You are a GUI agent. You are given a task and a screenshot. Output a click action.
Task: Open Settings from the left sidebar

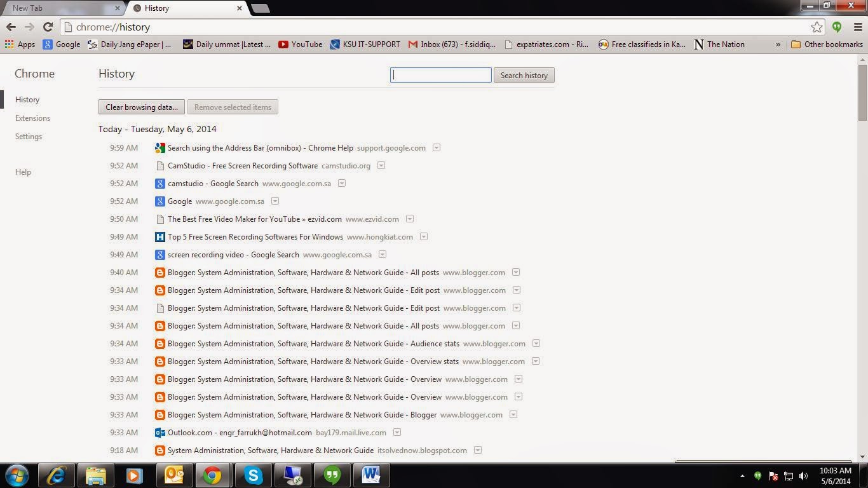click(29, 136)
